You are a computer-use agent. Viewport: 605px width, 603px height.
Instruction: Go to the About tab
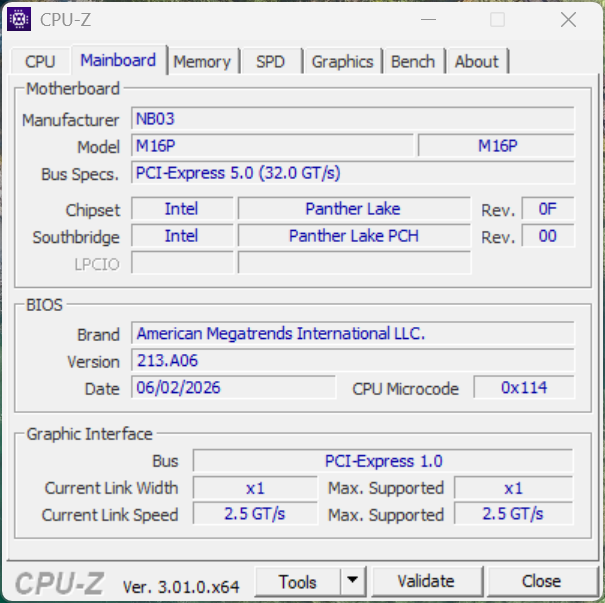pyautogui.click(x=477, y=61)
